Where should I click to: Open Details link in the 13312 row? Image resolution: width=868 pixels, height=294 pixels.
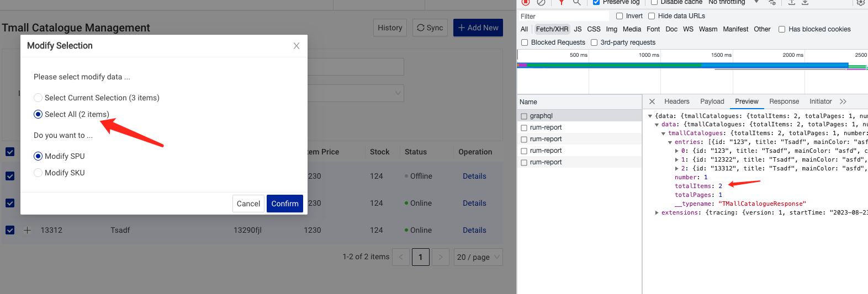pyautogui.click(x=474, y=230)
